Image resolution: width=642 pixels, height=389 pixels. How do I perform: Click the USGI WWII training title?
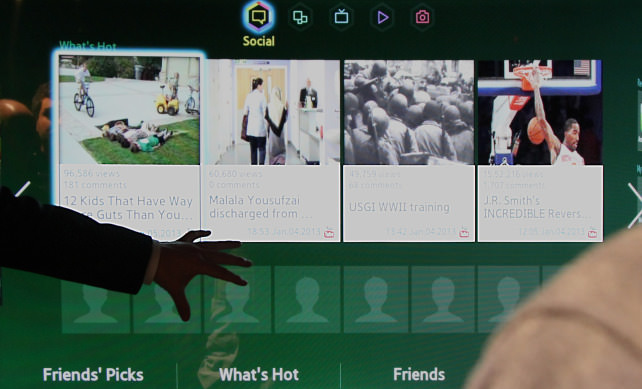pyautogui.click(x=399, y=207)
